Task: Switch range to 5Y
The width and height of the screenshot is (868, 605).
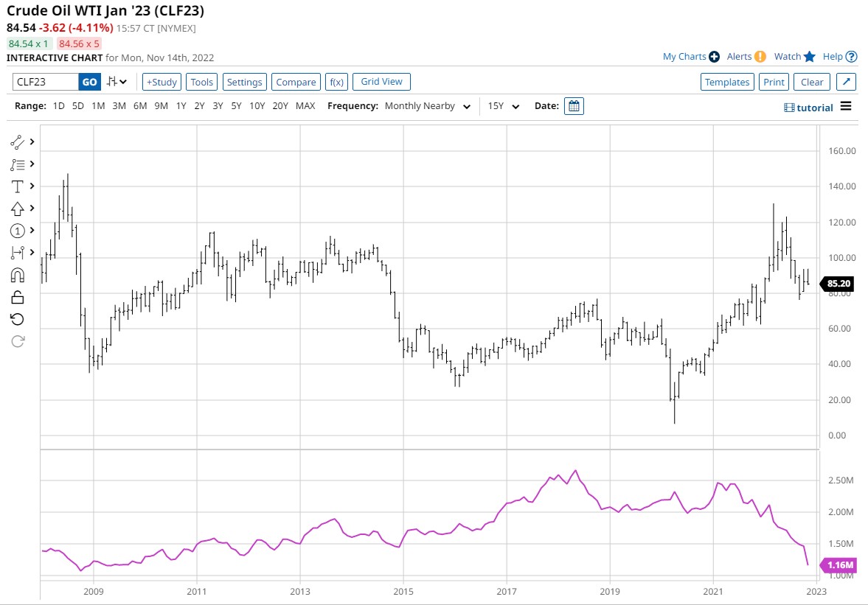Action: (x=236, y=105)
